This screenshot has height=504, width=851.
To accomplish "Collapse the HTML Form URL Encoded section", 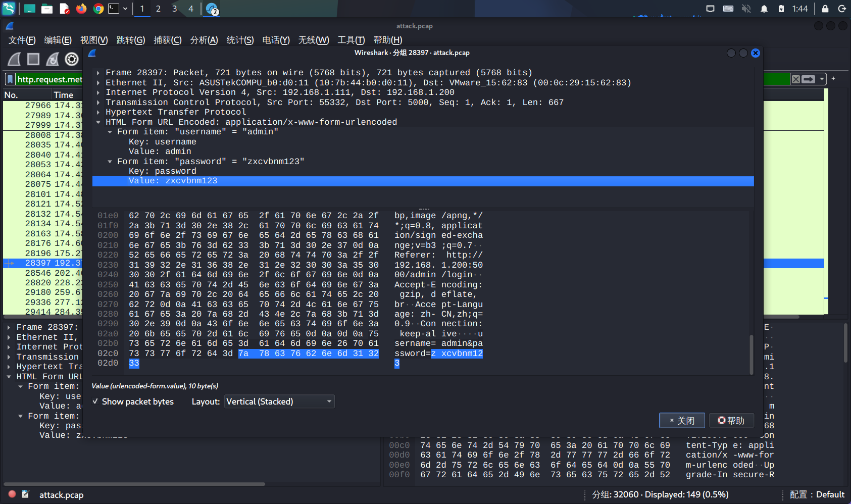I will [98, 122].
